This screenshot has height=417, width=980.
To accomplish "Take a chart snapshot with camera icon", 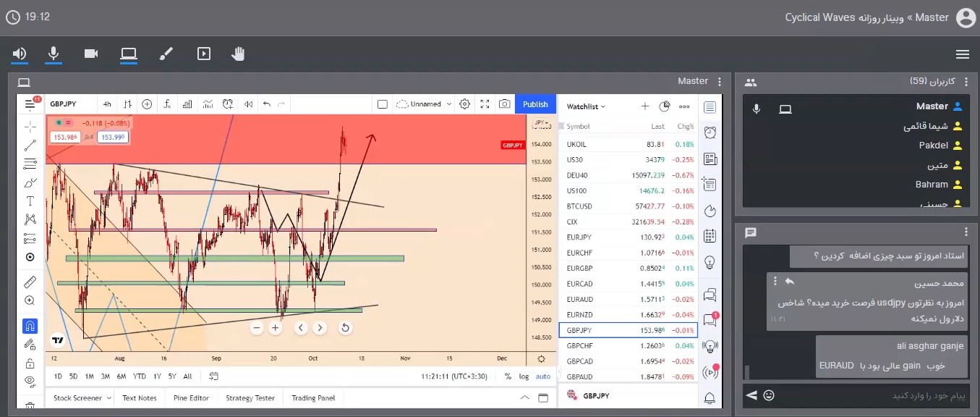I will 504,104.
